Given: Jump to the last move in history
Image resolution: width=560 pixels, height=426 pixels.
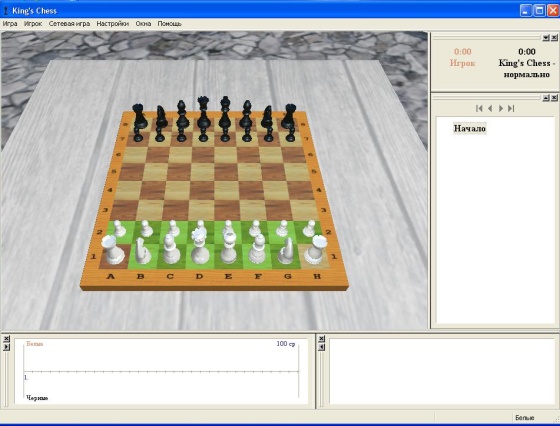Looking at the screenshot, I should click(511, 108).
